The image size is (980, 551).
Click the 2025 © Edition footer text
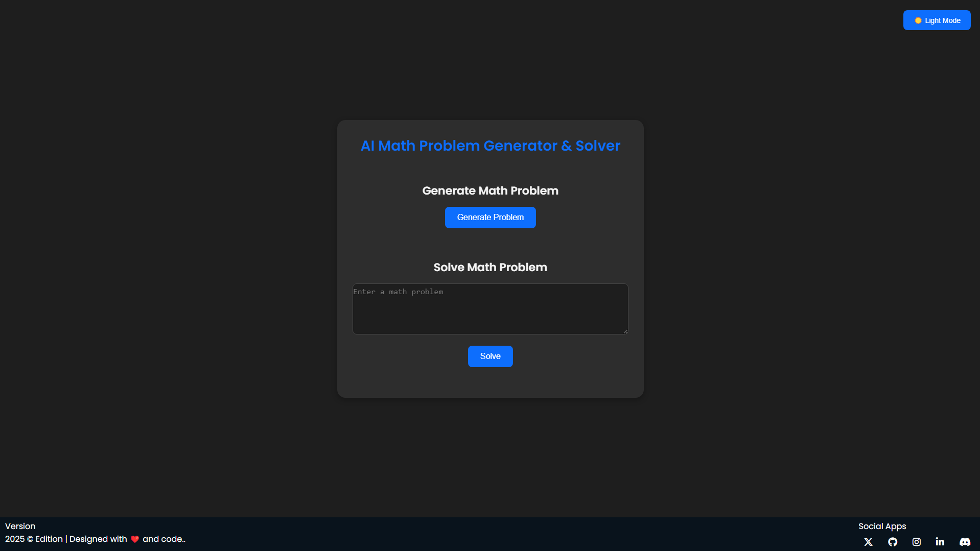(34, 539)
